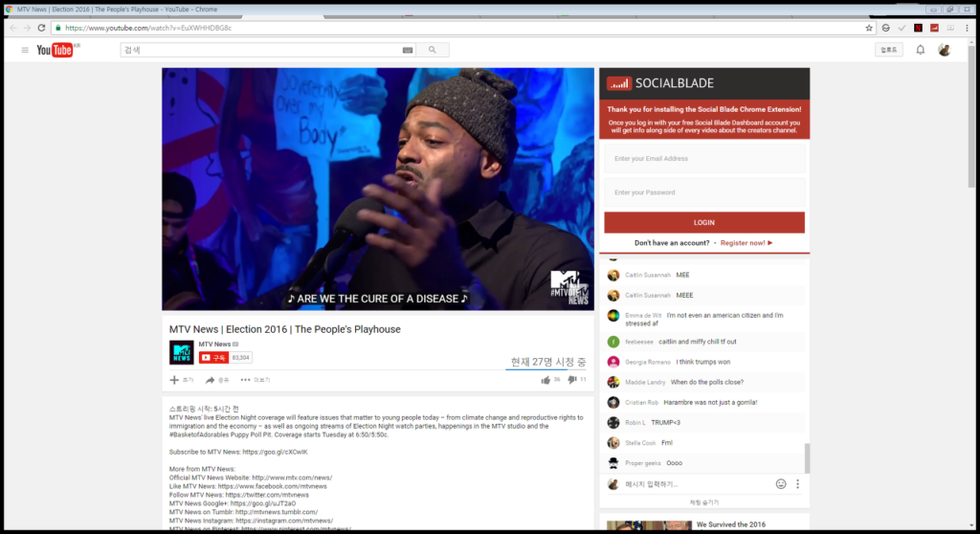Open chat options three-dot menu

click(x=797, y=484)
